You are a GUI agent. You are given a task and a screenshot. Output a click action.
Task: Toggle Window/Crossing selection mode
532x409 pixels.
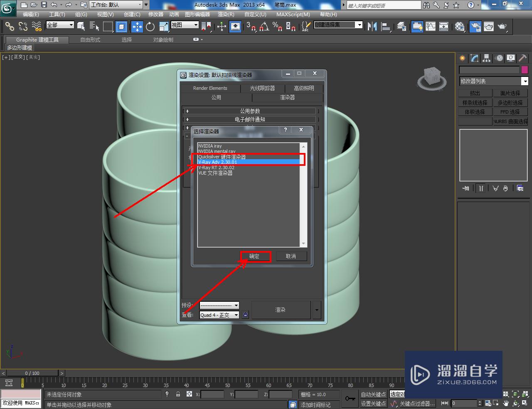pyautogui.click(x=121, y=27)
